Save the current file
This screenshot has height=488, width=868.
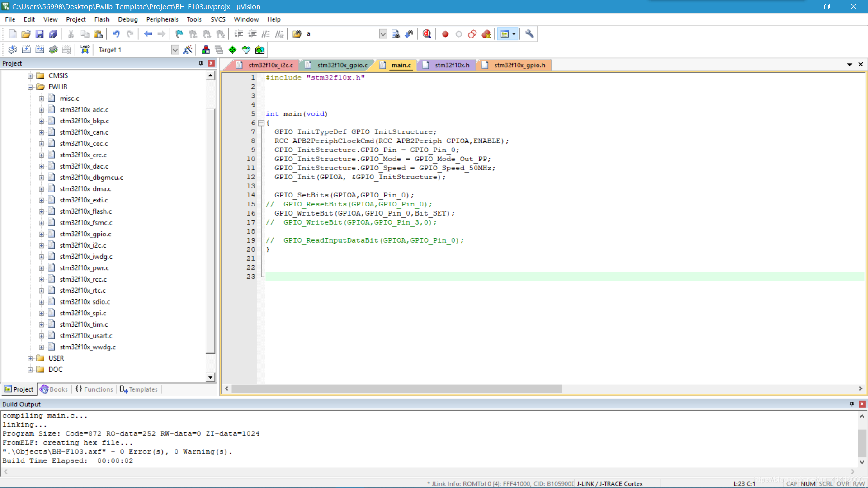39,34
